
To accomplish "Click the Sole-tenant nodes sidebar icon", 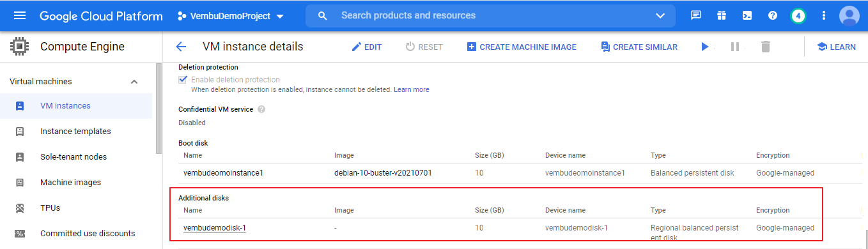I will (x=20, y=157).
